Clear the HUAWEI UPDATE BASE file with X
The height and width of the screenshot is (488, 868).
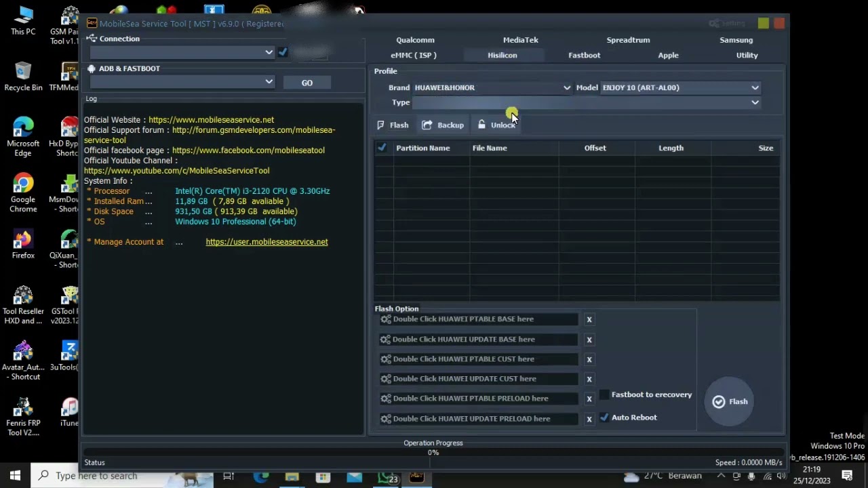[x=589, y=340]
